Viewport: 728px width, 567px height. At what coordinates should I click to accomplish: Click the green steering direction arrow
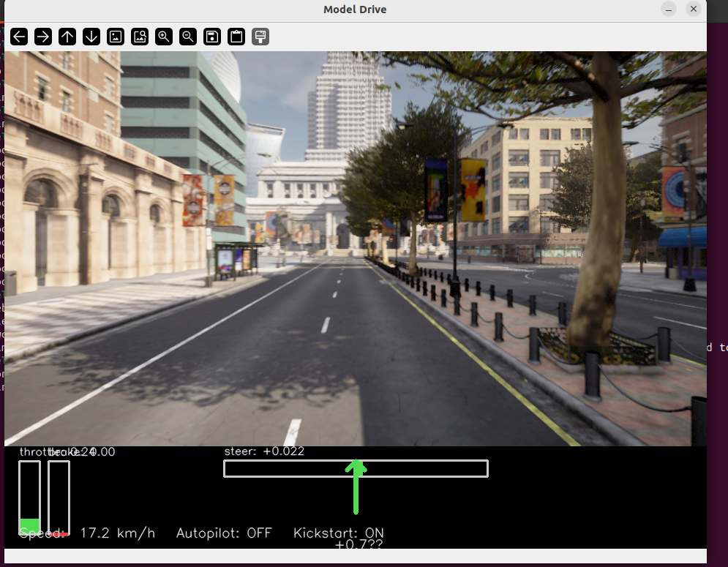coord(356,487)
